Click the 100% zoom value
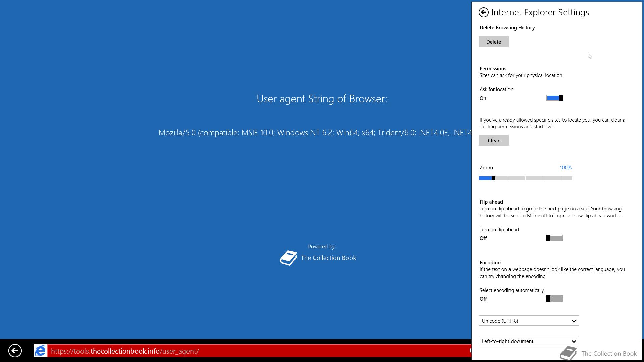The image size is (644, 362). (566, 168)
